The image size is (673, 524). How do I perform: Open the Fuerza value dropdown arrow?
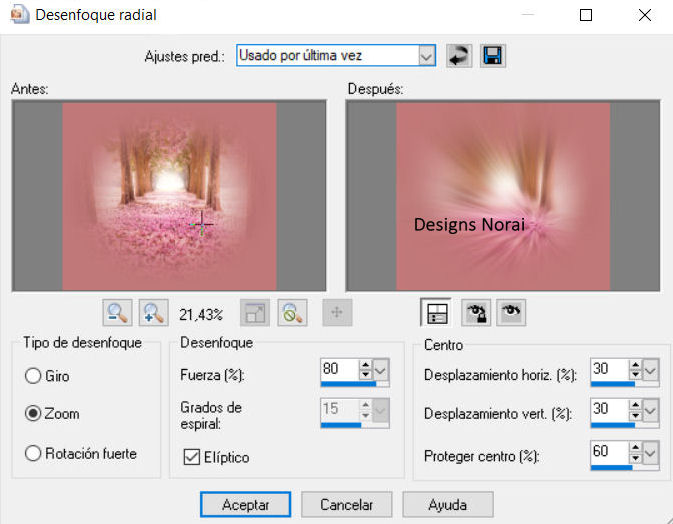coord(381,369)
